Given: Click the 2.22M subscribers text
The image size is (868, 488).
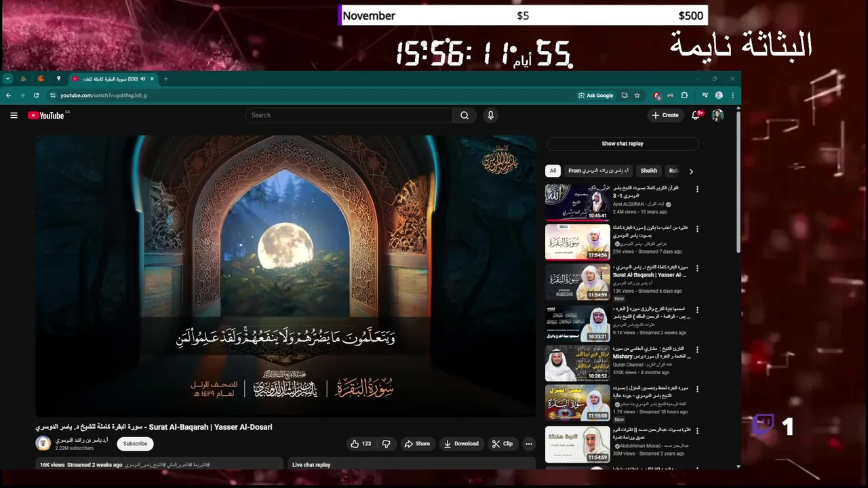Looking at the screenshot, I should [x=75, y=448].
